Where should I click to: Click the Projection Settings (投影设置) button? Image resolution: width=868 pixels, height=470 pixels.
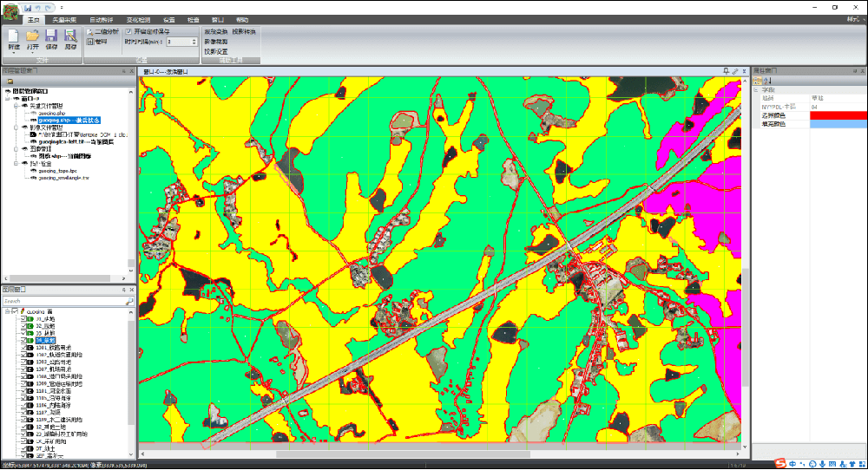click(x=216, y=51)
